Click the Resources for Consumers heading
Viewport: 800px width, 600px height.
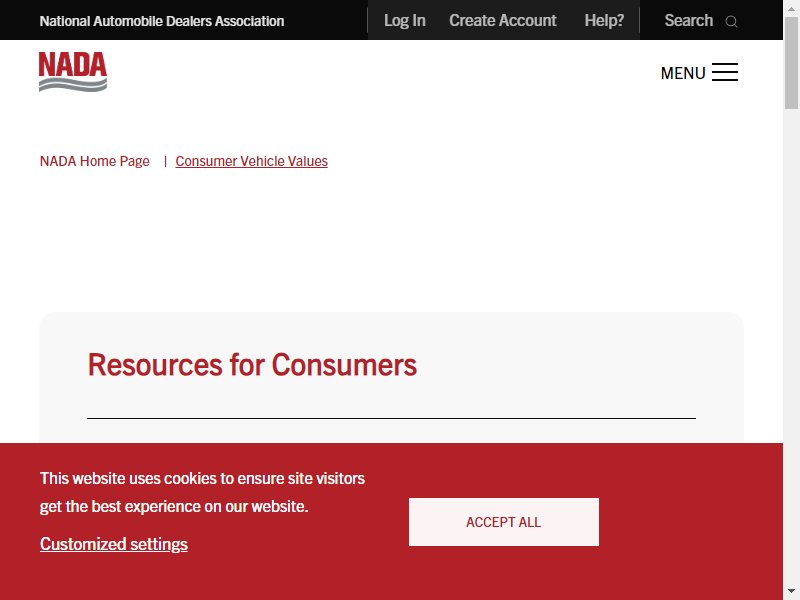pos(252,365)
